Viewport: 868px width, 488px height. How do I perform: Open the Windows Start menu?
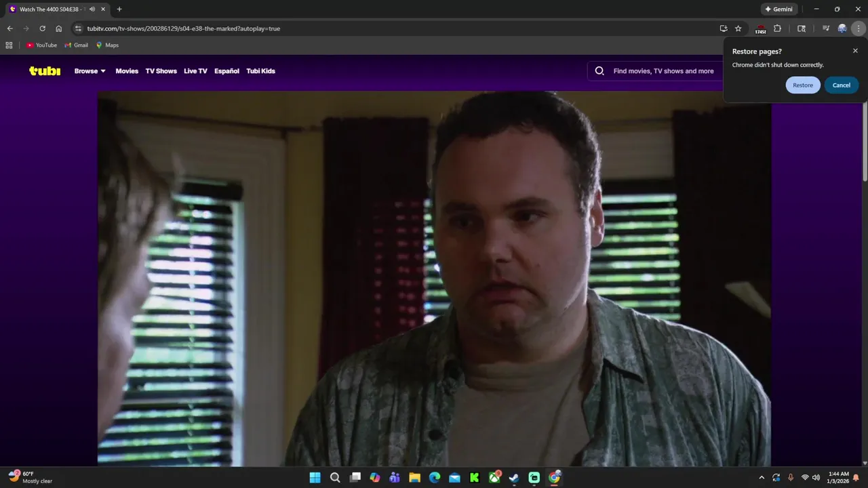point(315,478)
